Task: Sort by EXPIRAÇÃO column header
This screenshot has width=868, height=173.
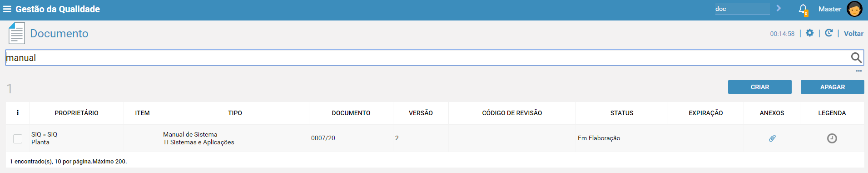Action: 705,113
